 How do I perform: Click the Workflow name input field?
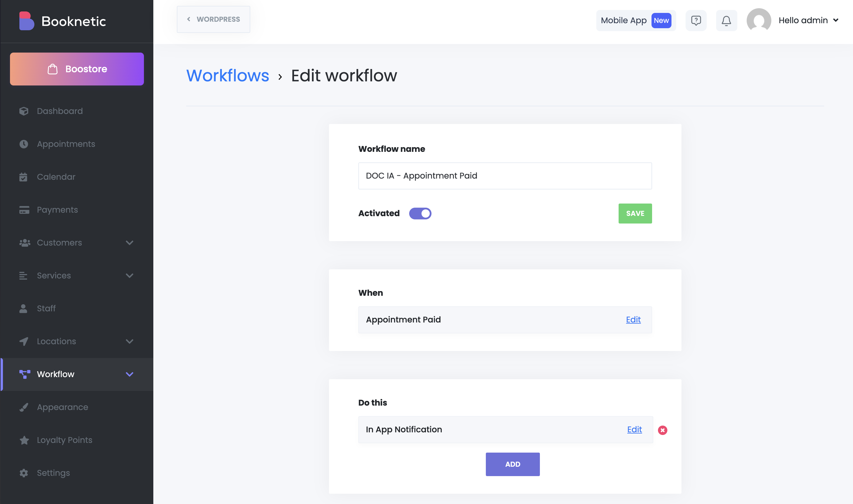(505, 176)
